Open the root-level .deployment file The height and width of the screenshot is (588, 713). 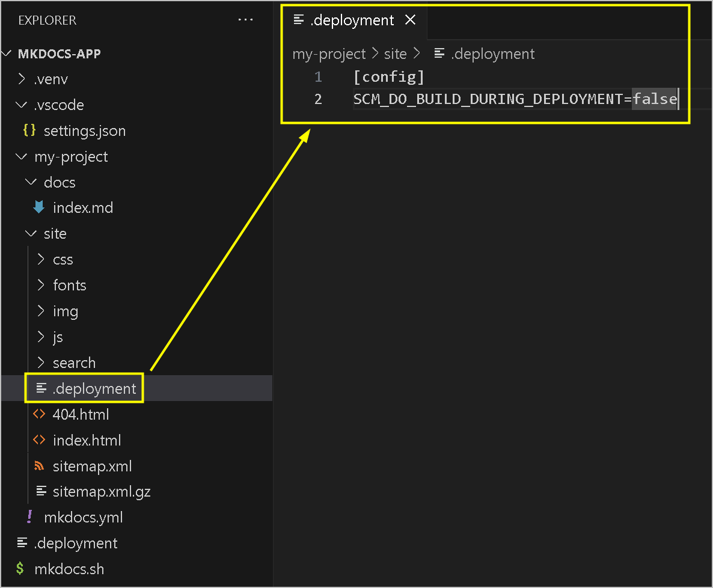(76, 543)
